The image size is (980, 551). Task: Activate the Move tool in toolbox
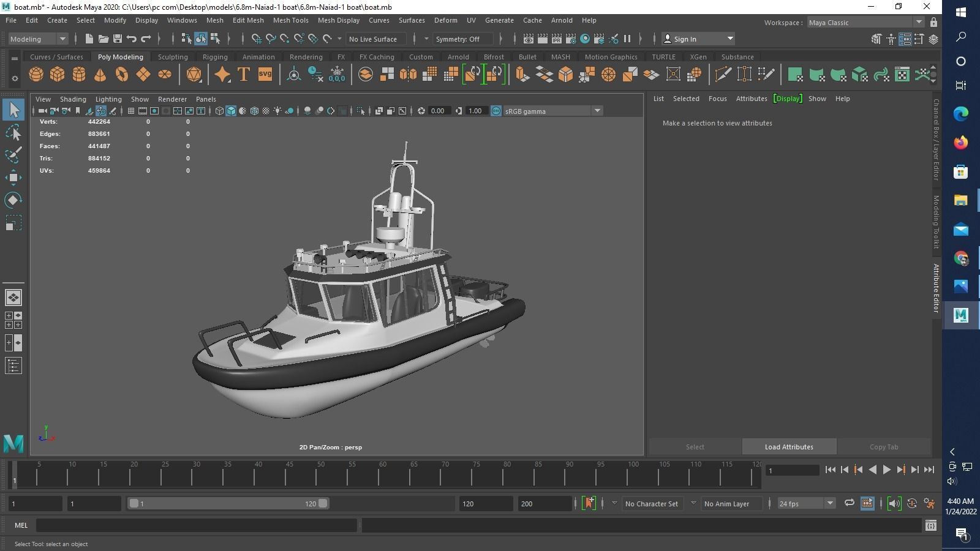click(13, 178)
